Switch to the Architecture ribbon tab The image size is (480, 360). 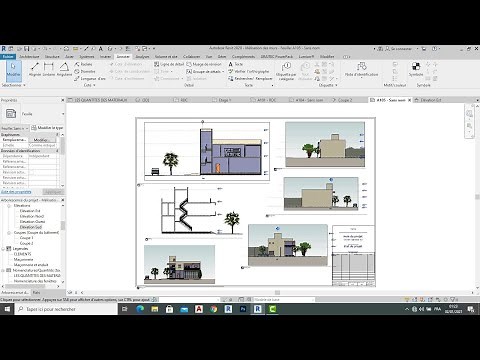(x=29, y=57)
